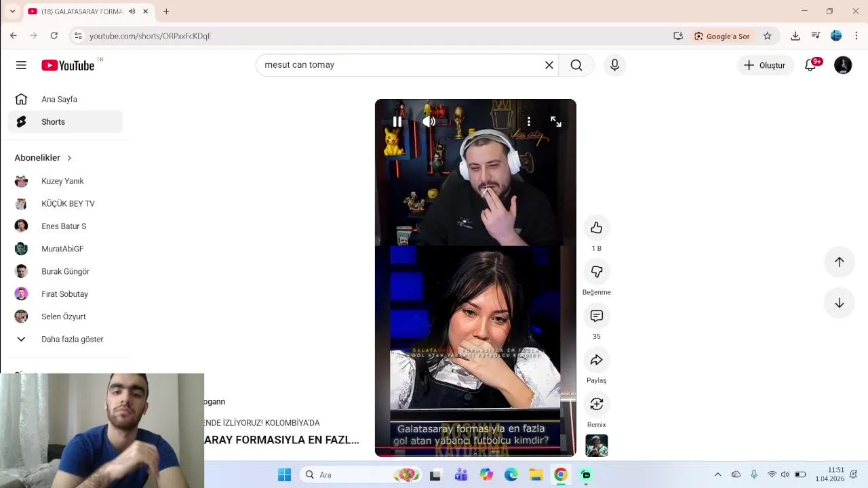868x488 pixels.
Task: Open a new browser tab
Action: pyautogui.click(x=166, y=12)
